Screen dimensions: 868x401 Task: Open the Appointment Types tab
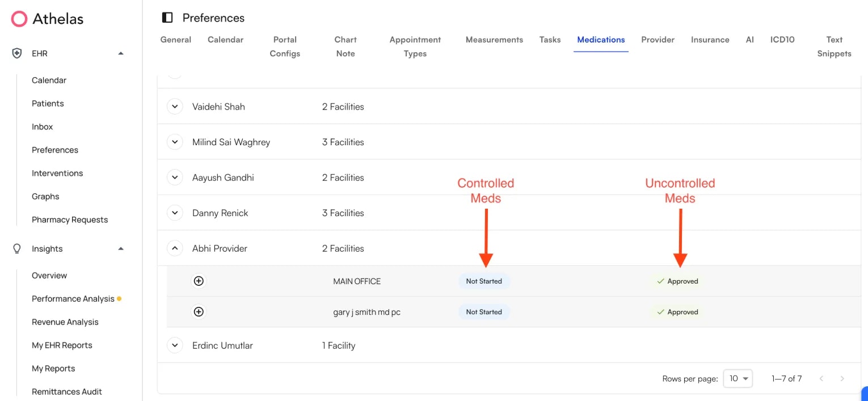click(x=415, y=47)
